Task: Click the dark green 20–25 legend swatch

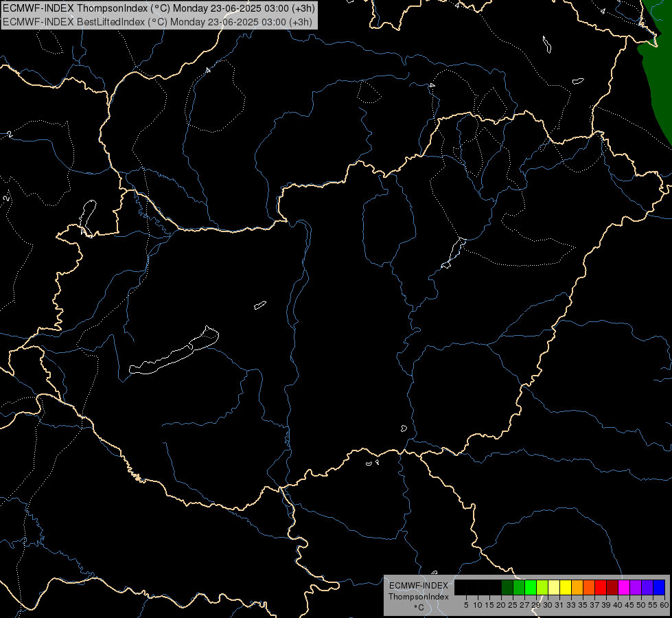Action: [507, 587]
